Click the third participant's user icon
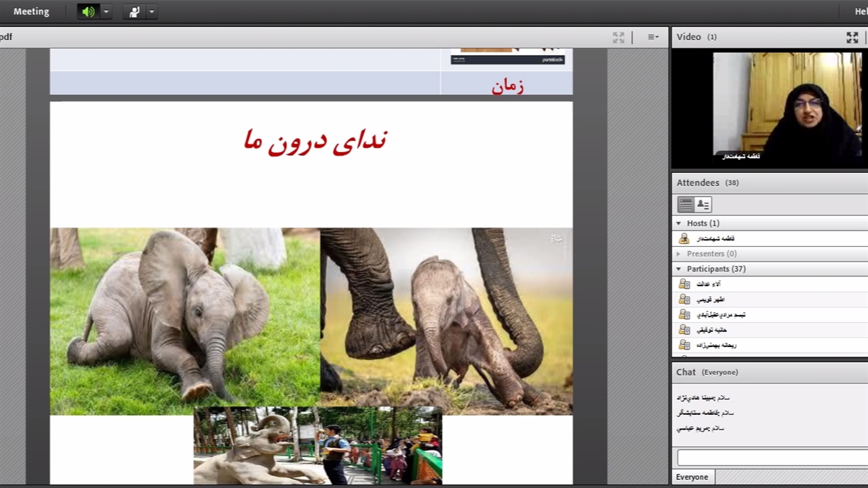The width and height of the screenshot is (868, 488). [684, 314]
